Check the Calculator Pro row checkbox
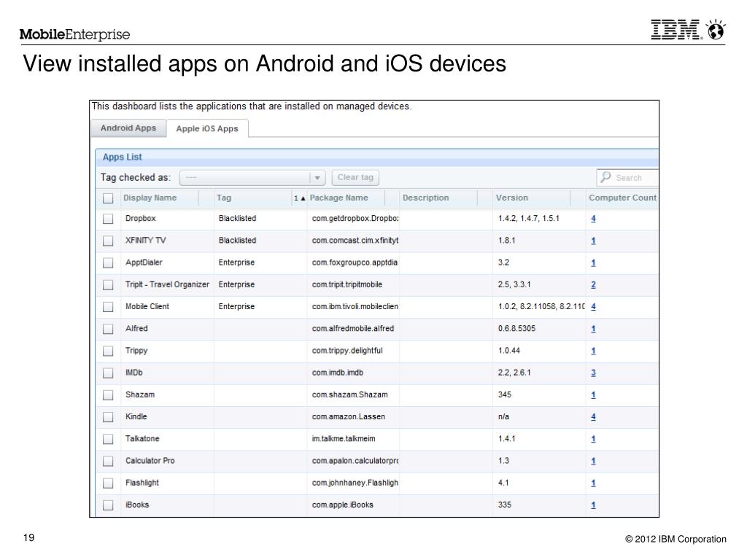Image resolution: width=747 pixels, height=560 pixels. pyautogui.click(x=108, y=462)
